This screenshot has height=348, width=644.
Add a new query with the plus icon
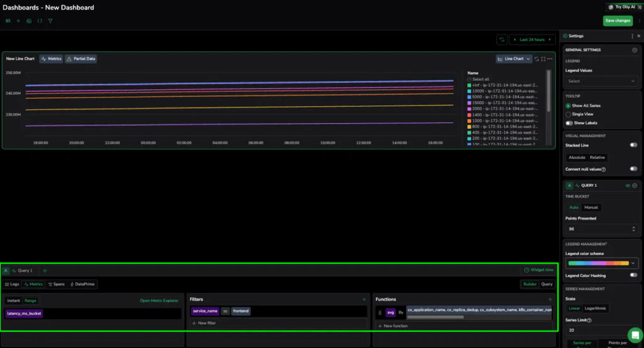pos(45,270)
